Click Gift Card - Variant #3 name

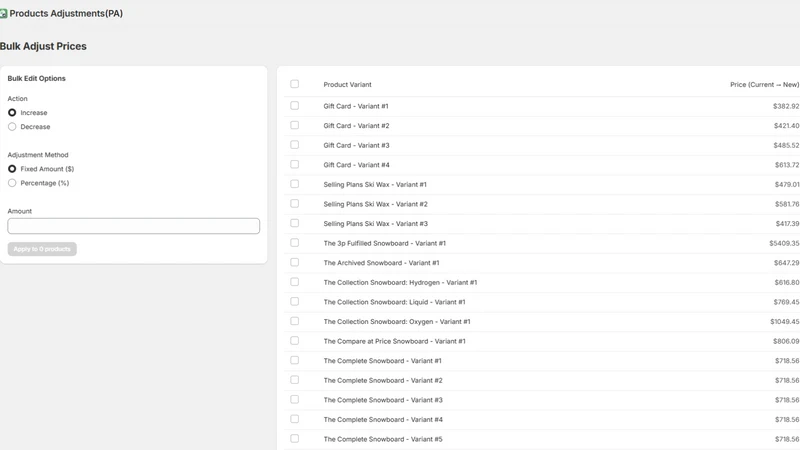click(x=356, y=145)
